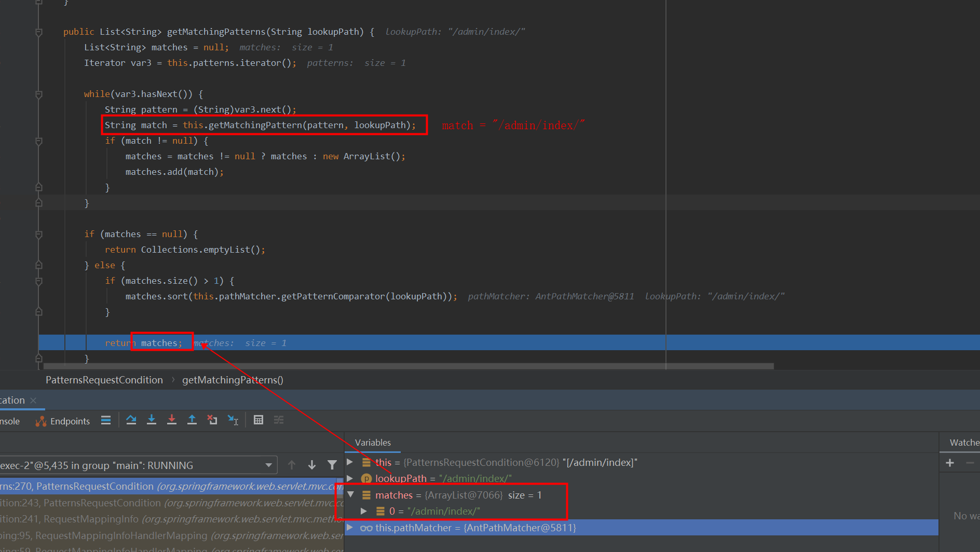The image size is (980, 552).
Task: Open the Evaluate Expression calculator icon
Action: (x=258, y=420)
